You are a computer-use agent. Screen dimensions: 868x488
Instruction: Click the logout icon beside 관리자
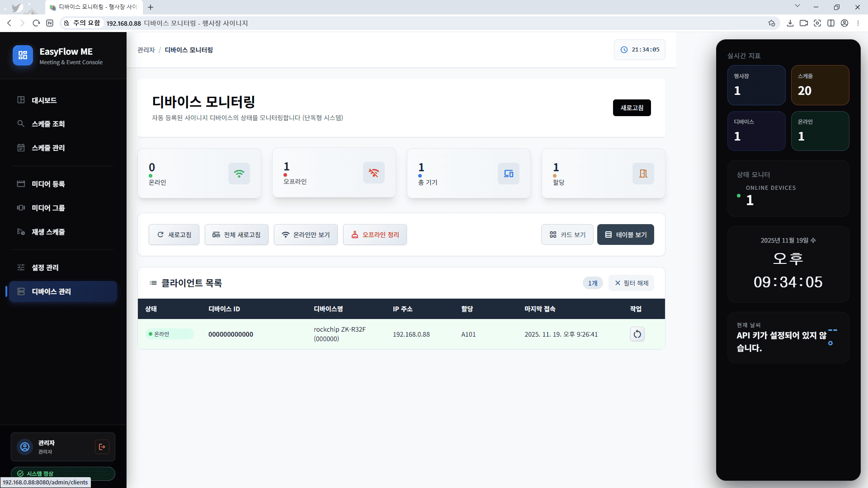[102, 447]
